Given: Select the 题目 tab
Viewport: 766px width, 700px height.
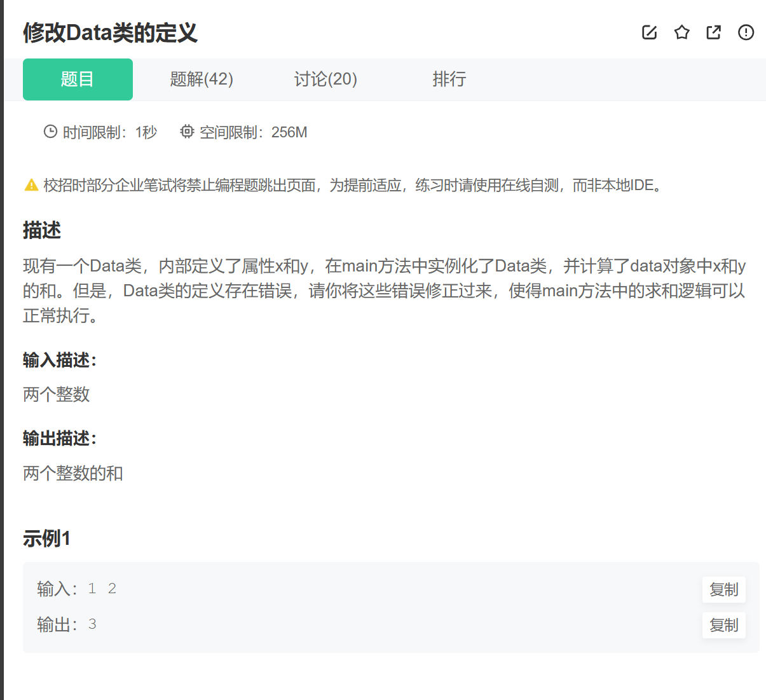Looking at the screenshot, I should [78, 79].
